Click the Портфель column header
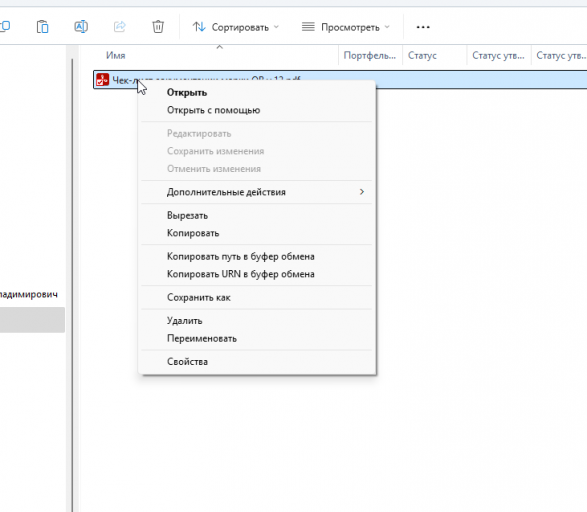Screen dimensions: 587x512 coord(369,55)
